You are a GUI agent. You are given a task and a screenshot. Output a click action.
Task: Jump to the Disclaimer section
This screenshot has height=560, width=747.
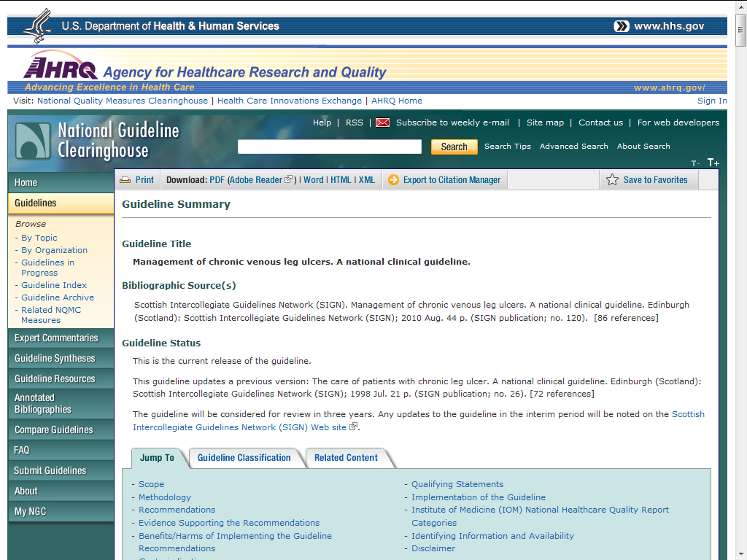[433, 548]
